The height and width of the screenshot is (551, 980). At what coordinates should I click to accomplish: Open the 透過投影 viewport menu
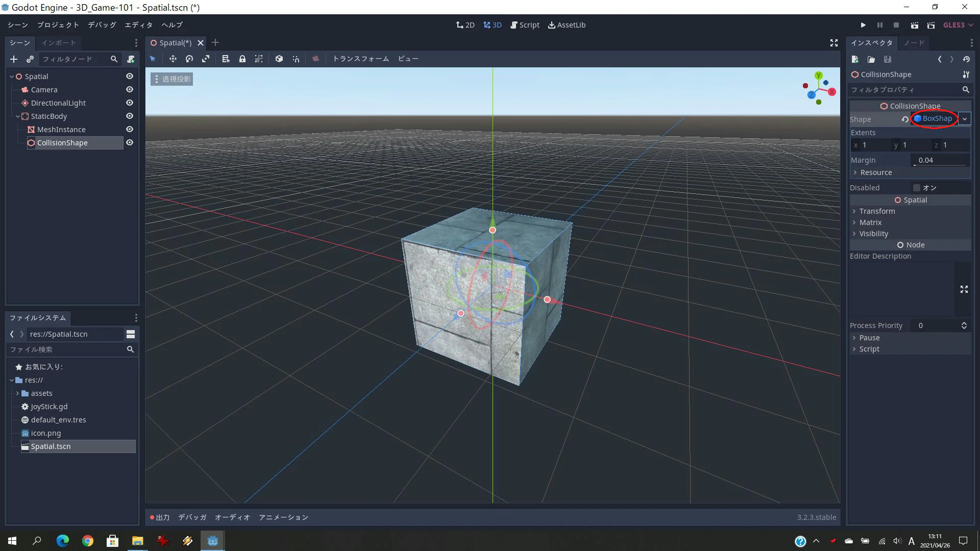172,79
